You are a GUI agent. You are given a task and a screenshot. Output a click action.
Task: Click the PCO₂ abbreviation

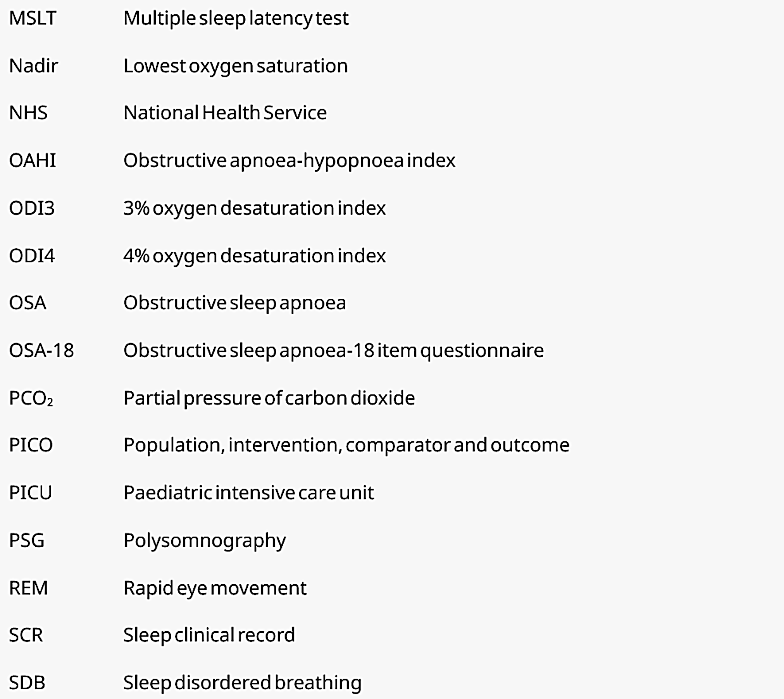(31, 398)
